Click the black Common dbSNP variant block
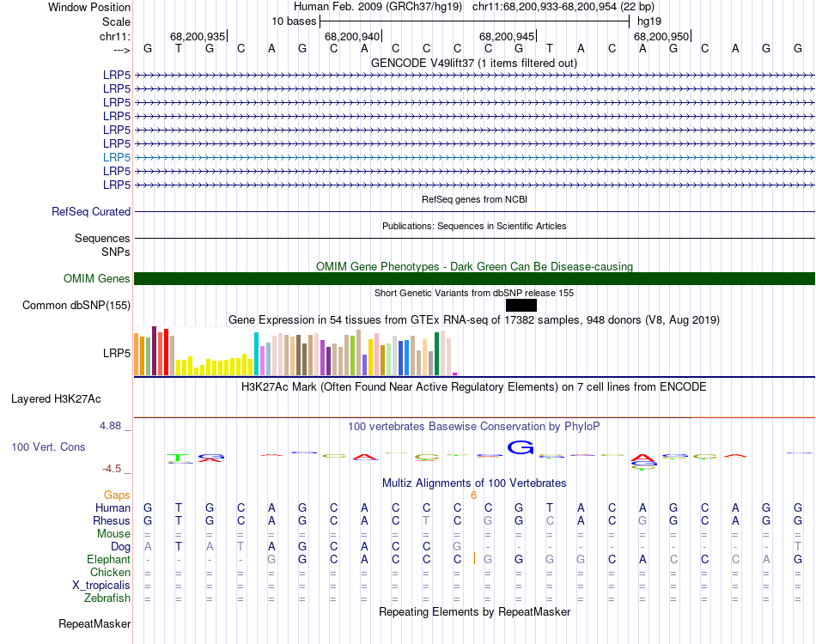 pyautogui.click(x=521, y=305)
